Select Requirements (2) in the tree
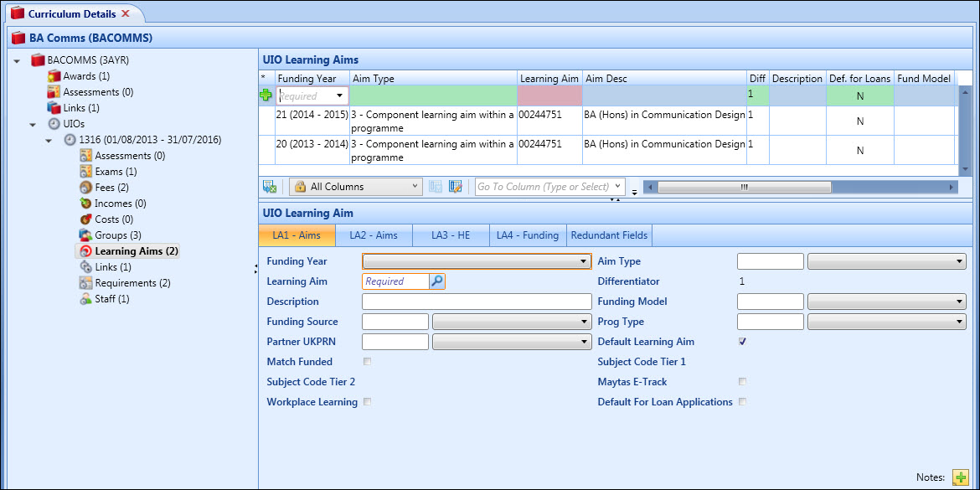This screenshot has height=490, width=980. tap(134, 282)
